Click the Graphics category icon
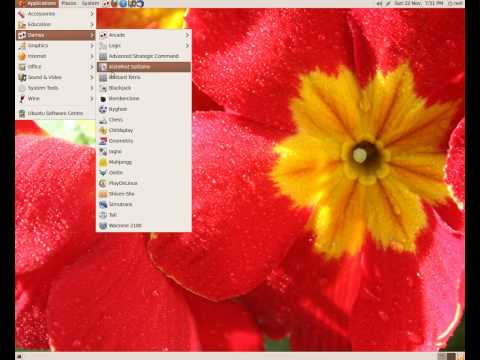The image size is (480, 360). pos(22,46)
